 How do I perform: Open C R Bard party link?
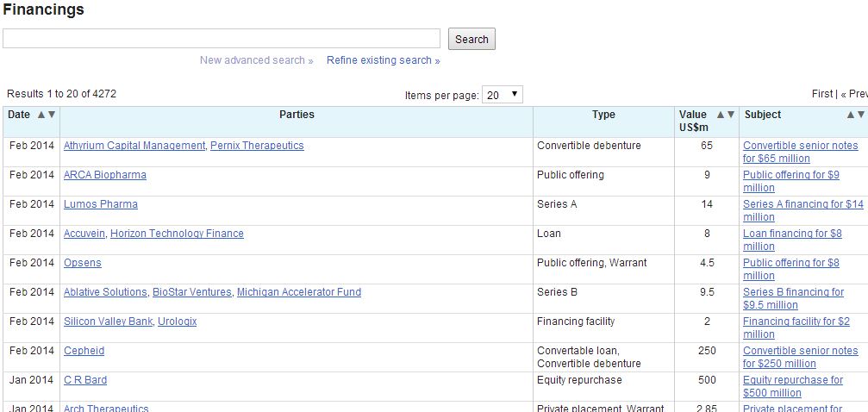(x=85, y=380)
